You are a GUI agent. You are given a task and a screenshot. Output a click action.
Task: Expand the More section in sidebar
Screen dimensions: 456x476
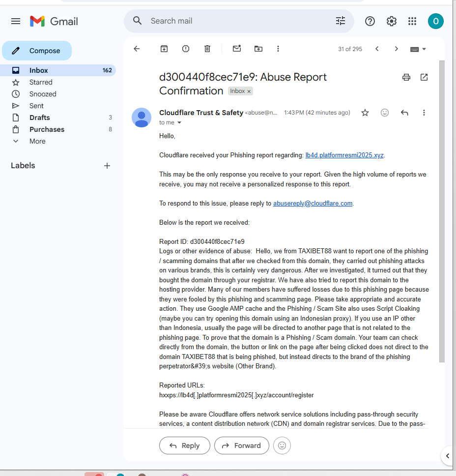[37, 141]
